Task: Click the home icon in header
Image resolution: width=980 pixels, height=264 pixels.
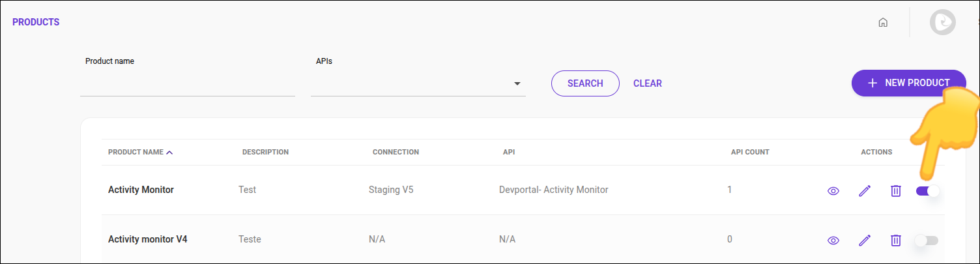Action: coord(883,22)
